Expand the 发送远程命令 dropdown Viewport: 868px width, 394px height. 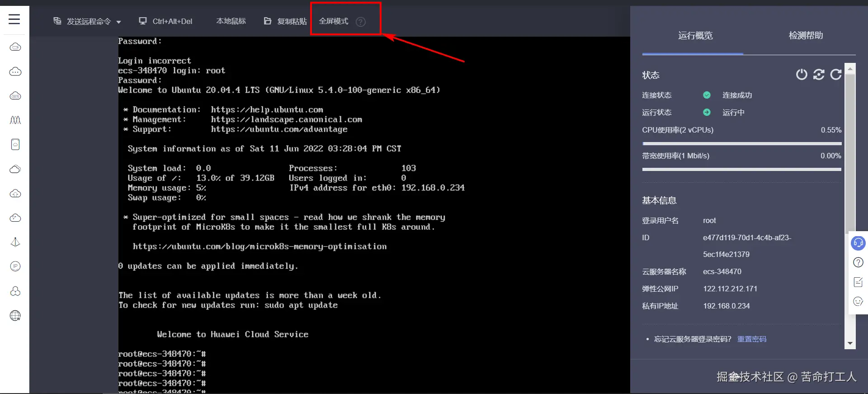point(87,21)
